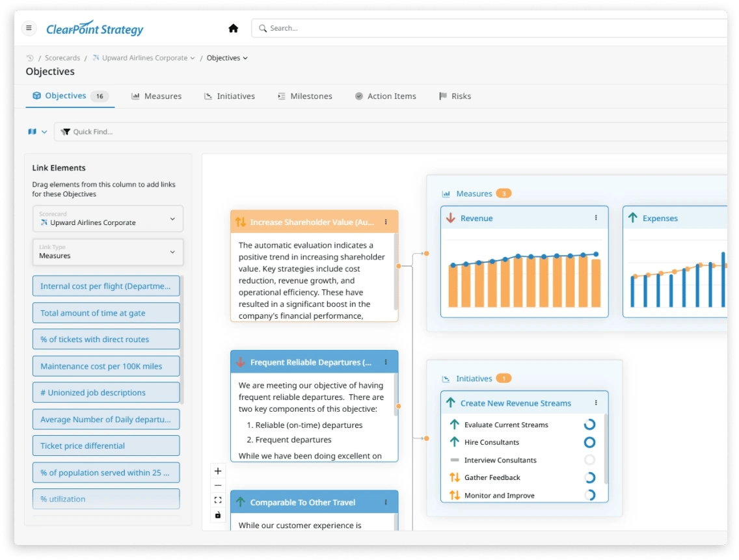This screenshot has height=560, width=739.
Task: Click the Measures count badge 3
Action: pyautogui.click(x=504, y=194)
